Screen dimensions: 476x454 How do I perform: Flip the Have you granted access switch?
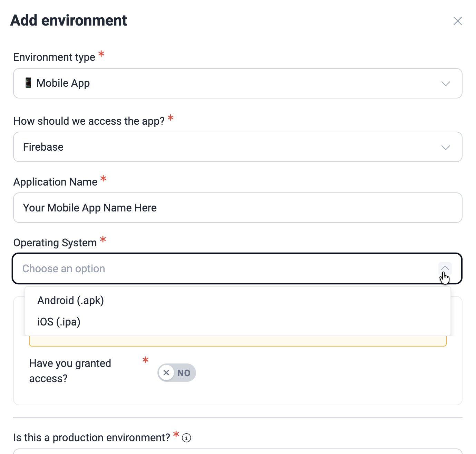click(x=176, y=372)
